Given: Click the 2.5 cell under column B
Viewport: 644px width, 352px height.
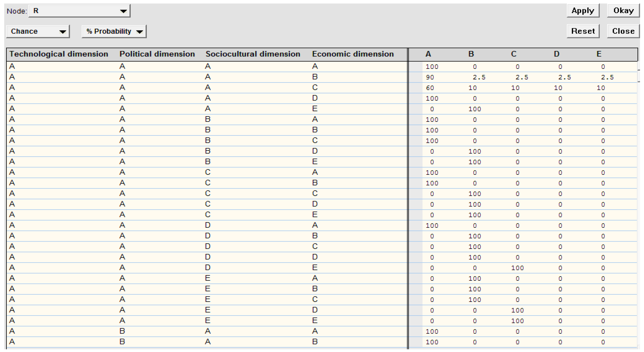Looking at the screenshot, I should pyautogui.click(x=479, y=77).
